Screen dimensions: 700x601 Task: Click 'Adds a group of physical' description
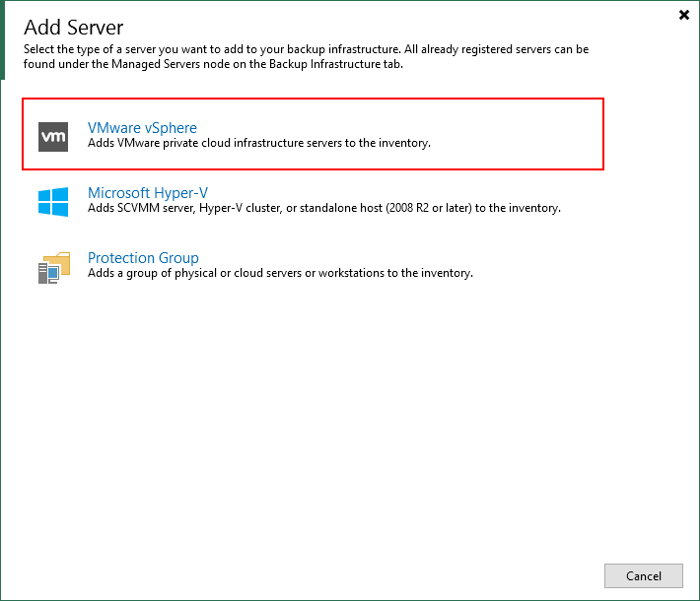280,273
